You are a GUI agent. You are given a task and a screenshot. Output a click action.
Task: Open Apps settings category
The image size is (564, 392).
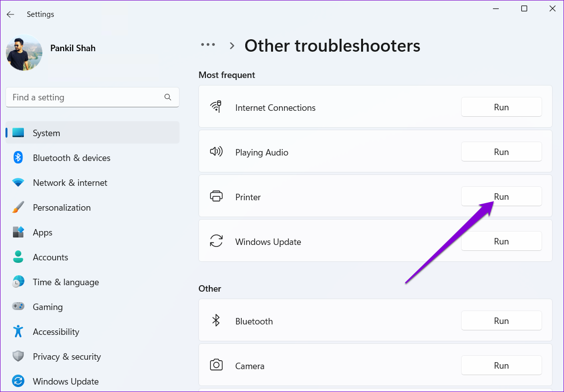43,233
